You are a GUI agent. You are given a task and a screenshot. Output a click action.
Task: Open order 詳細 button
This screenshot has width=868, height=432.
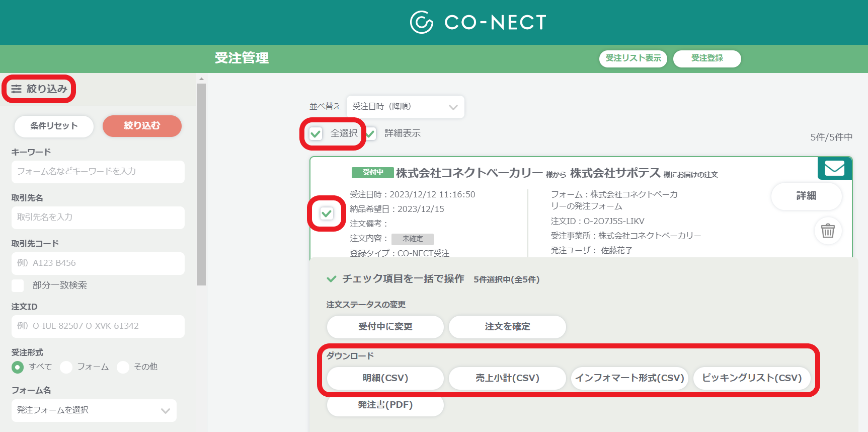pos(806,196)
